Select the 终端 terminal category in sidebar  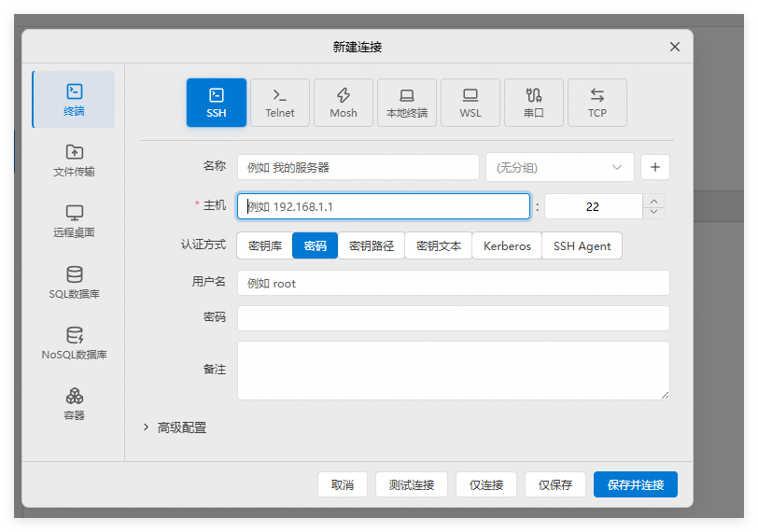coord(74,100)
